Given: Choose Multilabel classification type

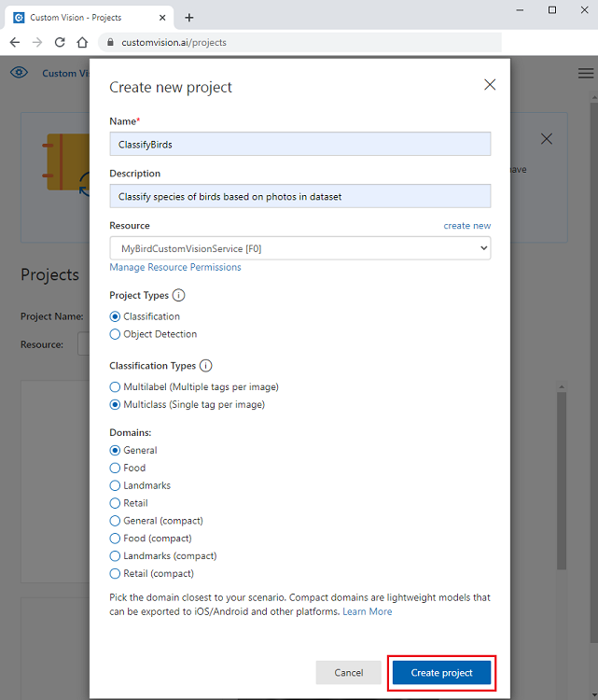Looking at the screenshot, I should 116,386.
